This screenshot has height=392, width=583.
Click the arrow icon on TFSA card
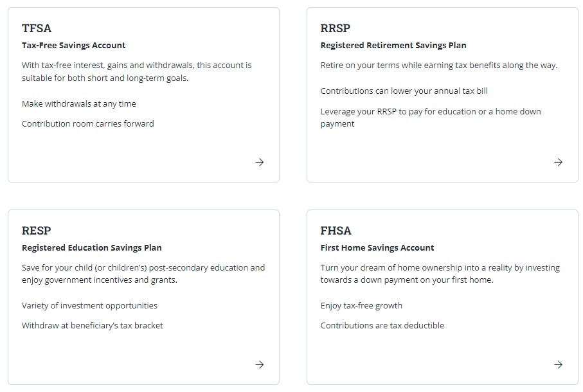point(260,162)
